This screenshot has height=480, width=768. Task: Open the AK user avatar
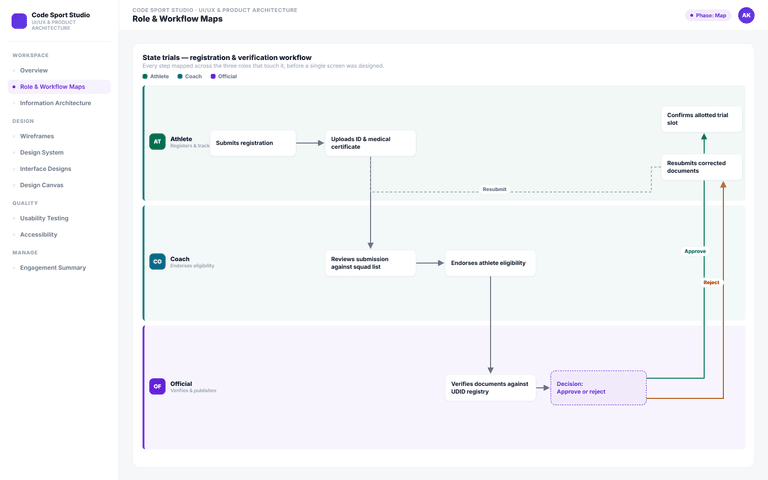[x=746, y=15]
